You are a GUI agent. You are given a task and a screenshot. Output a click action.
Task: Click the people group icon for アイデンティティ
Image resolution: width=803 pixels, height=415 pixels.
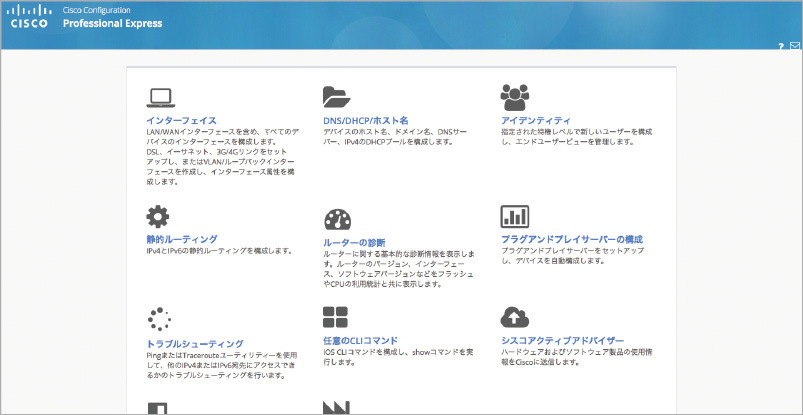pos(515,97)
